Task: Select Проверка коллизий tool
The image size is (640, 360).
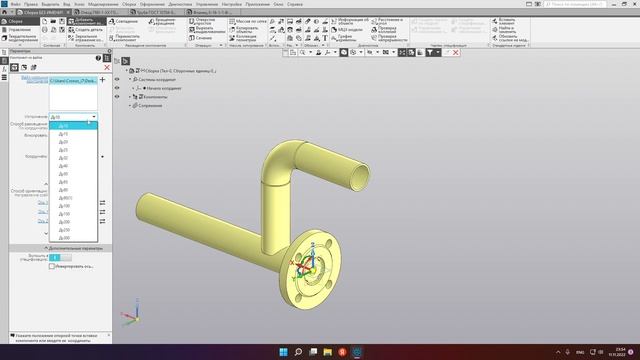Action: coord(384,30)
